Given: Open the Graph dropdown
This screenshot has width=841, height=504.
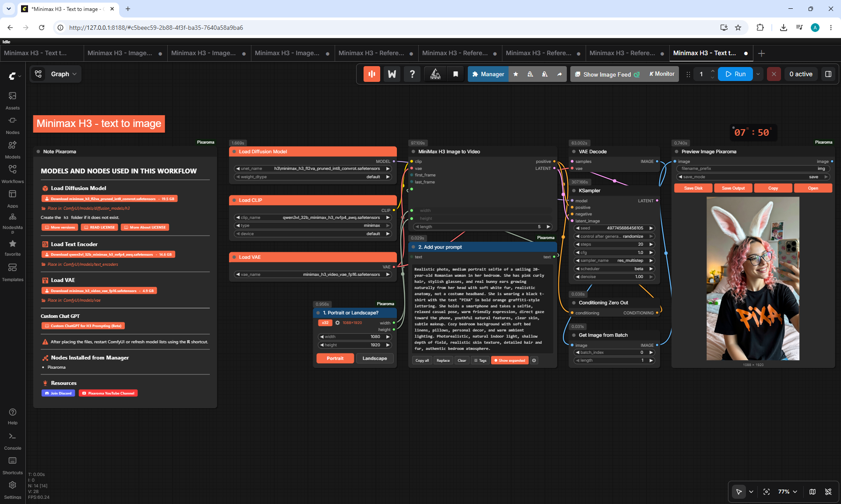Looking at the screenshot, I should pyautogui.click(x=56, y=74).
